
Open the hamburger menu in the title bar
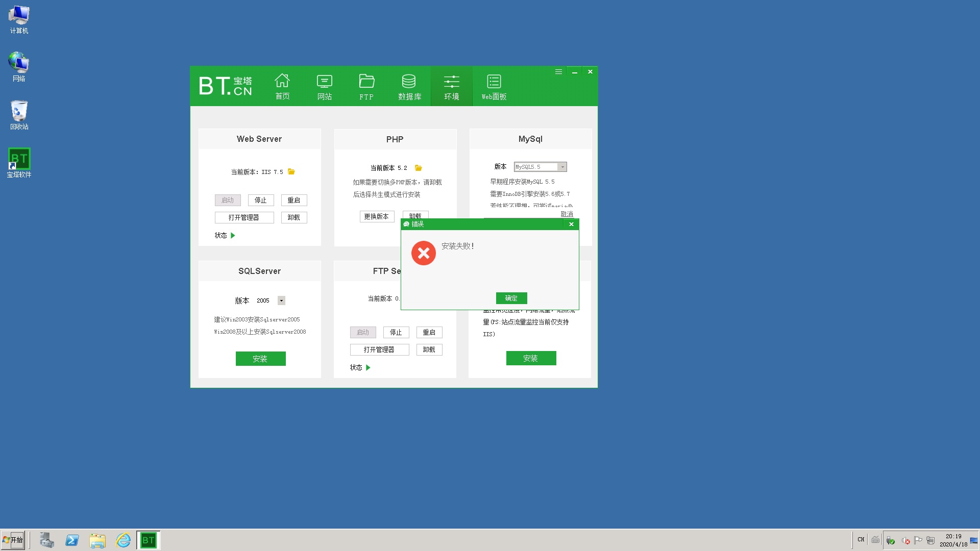click(x=558, y=72)
